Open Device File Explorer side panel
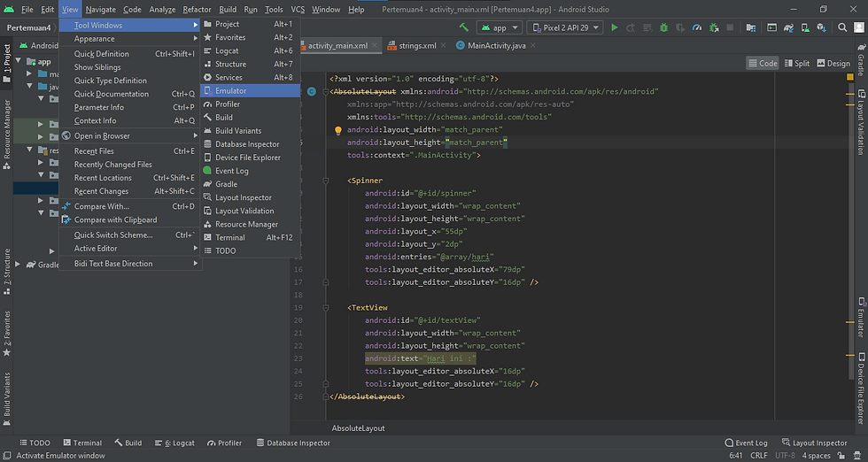The height and width of the screenshot is (462, 868). coord(861,389)
